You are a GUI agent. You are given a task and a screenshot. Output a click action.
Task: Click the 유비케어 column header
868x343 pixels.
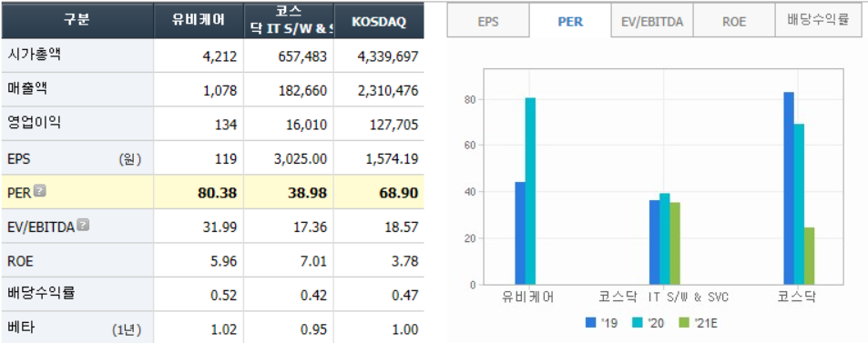click(199, 20)
